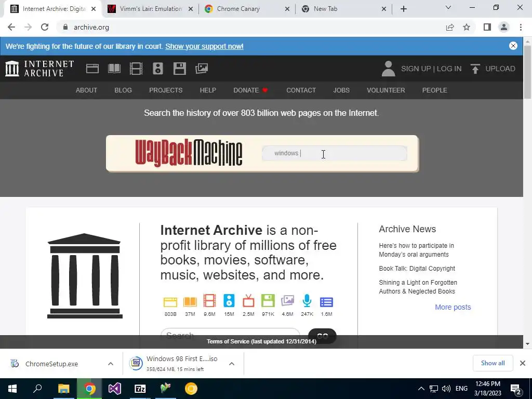Open the 1.6M collections list icon

pos(326,302)
